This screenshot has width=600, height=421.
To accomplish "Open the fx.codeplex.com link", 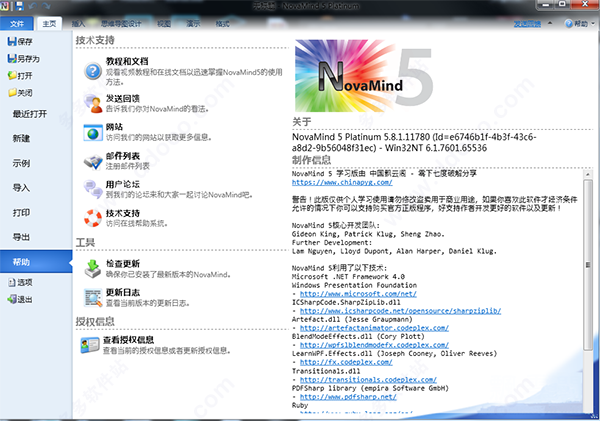I will [x=346, y=362].
